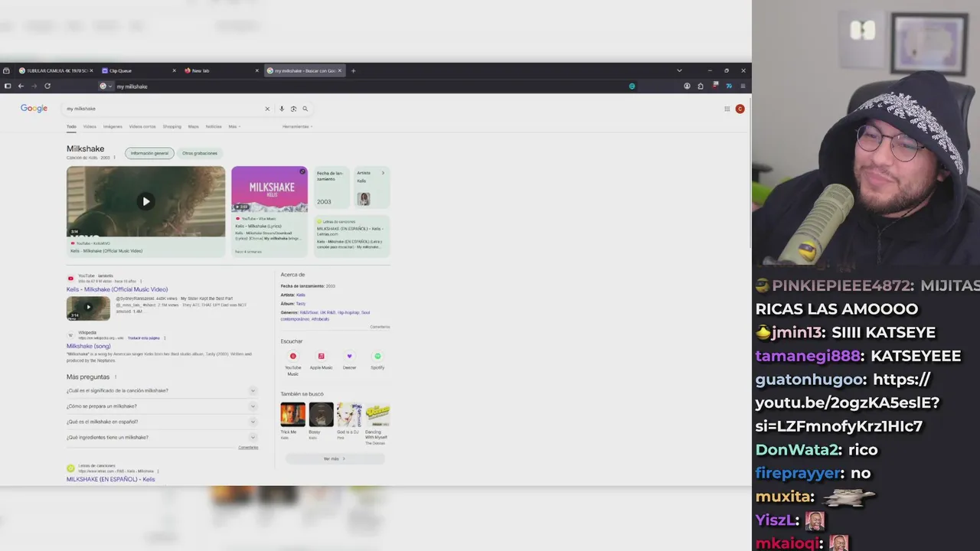
Task: Select the Shopping search filter
Action: pyautogui.click(x=172, y=126)
